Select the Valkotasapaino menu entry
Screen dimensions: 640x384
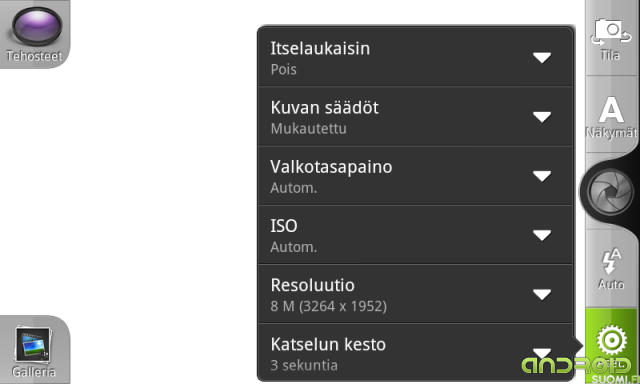tap(415, 175)
